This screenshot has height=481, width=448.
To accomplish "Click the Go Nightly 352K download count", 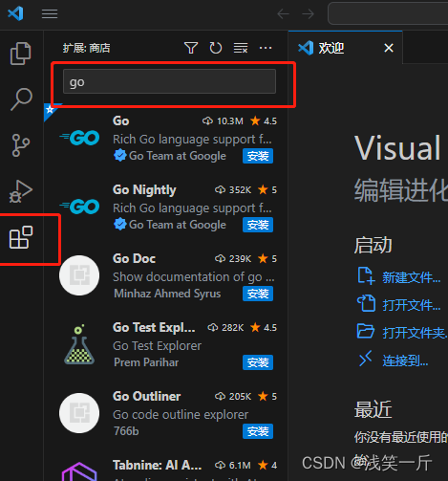I will pos(233,190).
